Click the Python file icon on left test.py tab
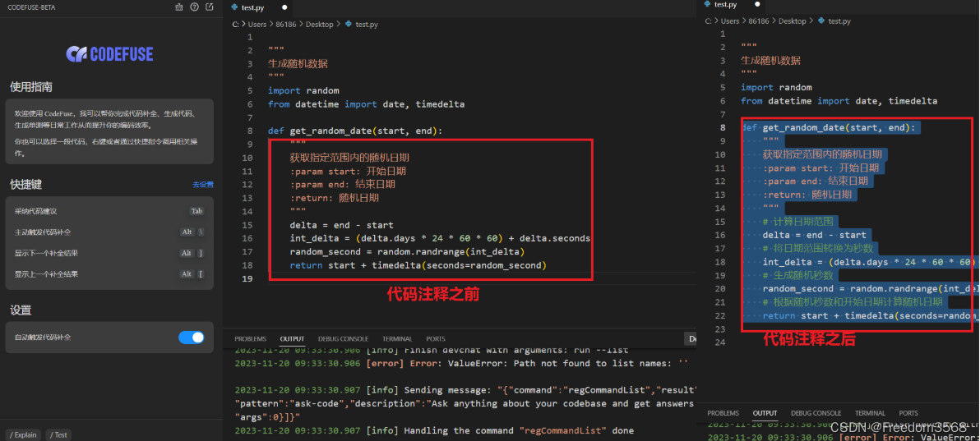The image size is (980, 441). tap(235, 7)
